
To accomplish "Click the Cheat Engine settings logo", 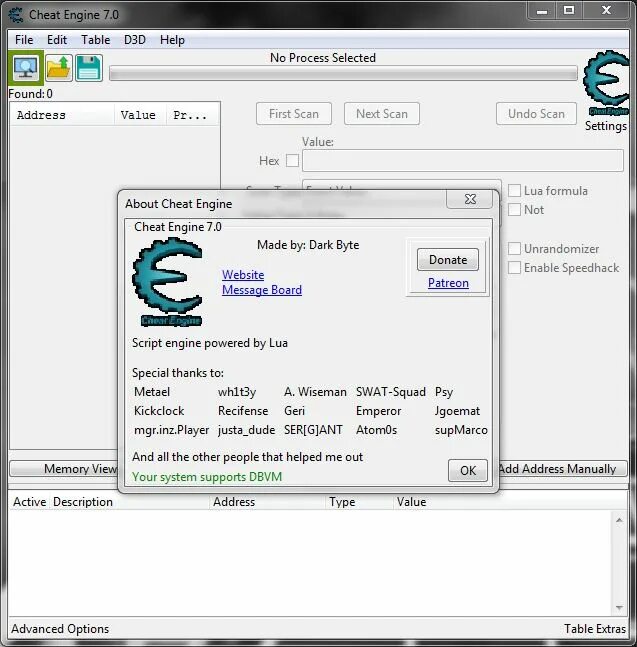I will [606, 83].
